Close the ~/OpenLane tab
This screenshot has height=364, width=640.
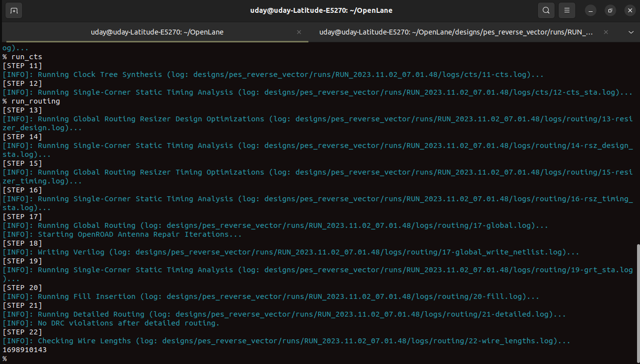pos(299,32)
